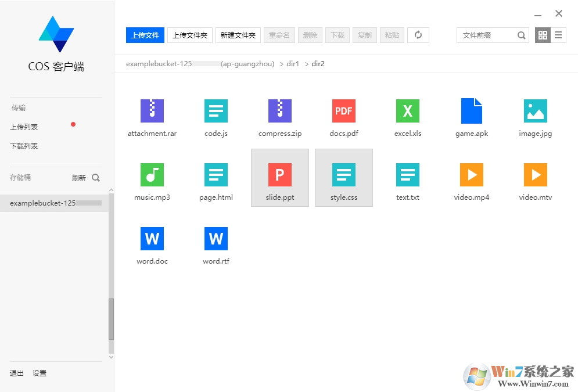Open the 设置 settings

pos(40,373)
